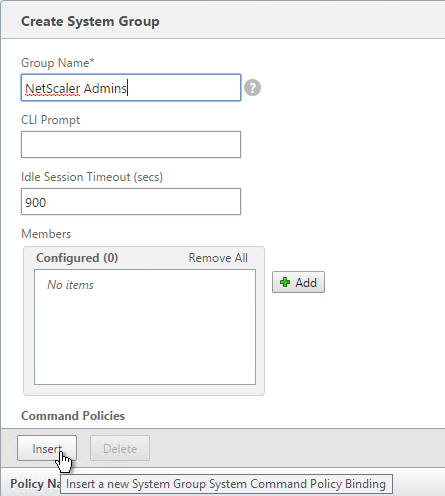Click the No items placeholder text

tap(70, 285)
